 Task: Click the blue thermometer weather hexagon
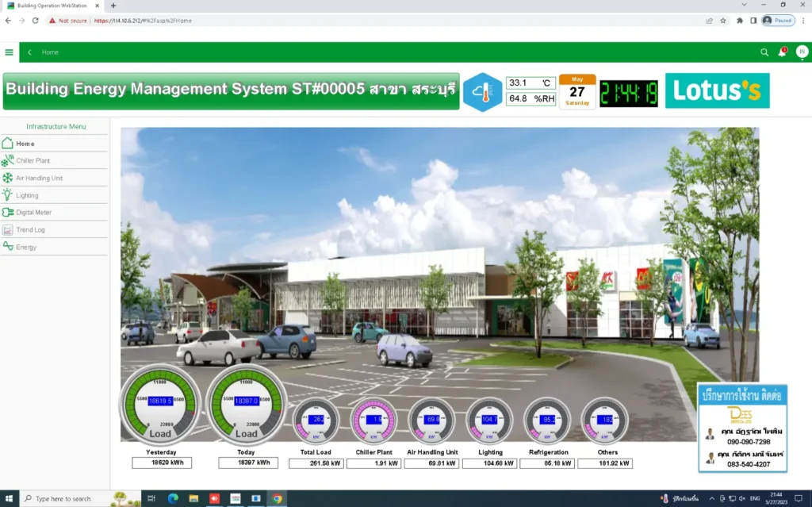[482, 92]
